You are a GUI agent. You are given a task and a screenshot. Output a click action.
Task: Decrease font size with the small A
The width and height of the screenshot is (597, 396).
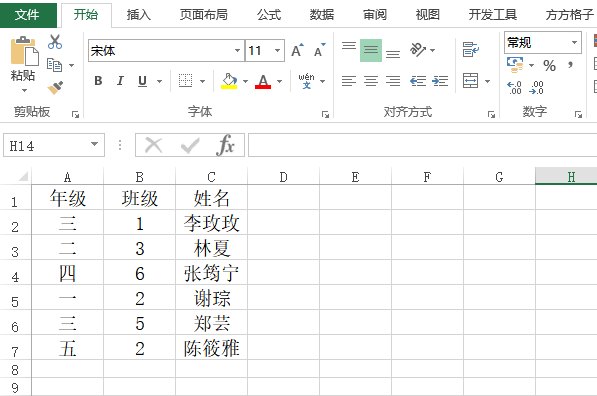tap(320, 50)
